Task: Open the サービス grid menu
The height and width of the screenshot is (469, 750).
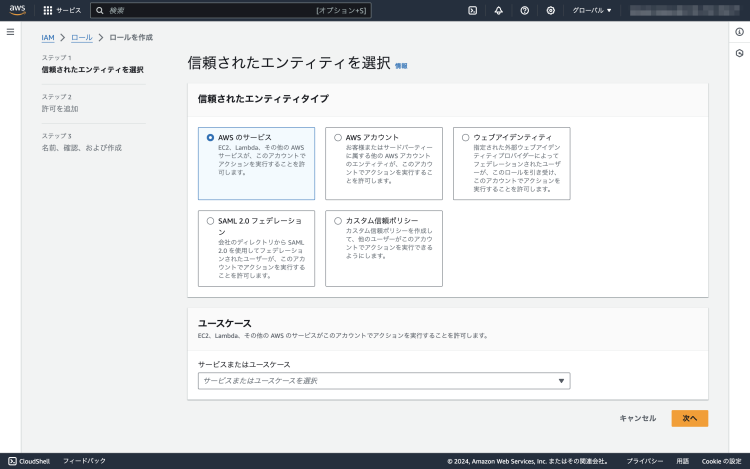Action: [x=62, y=11]
